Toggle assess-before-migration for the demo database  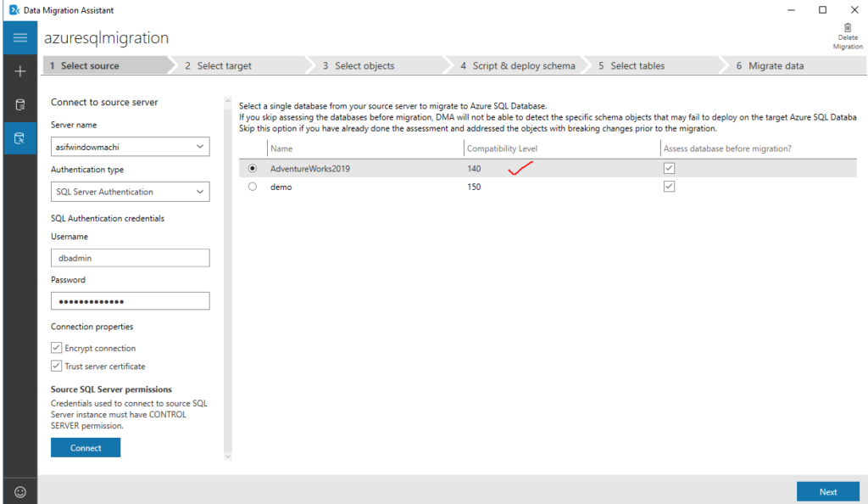tap(669, 186)
